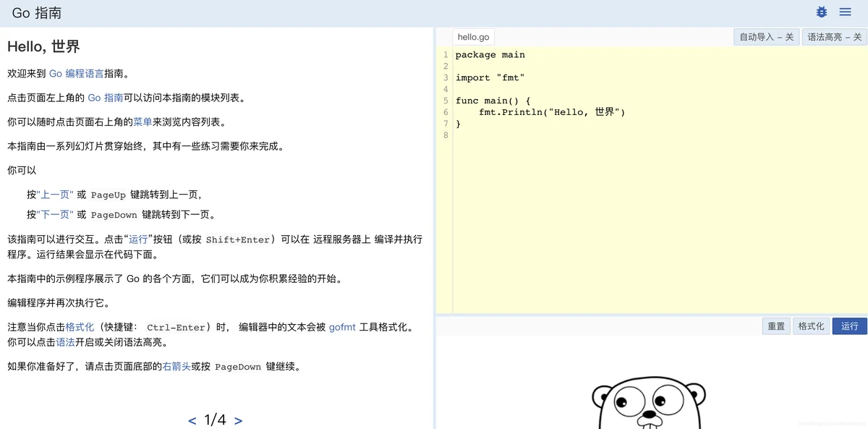Click line number 8 in editor gutter
This screenshot has width=868, height=429.
click(x=446, y=135)
